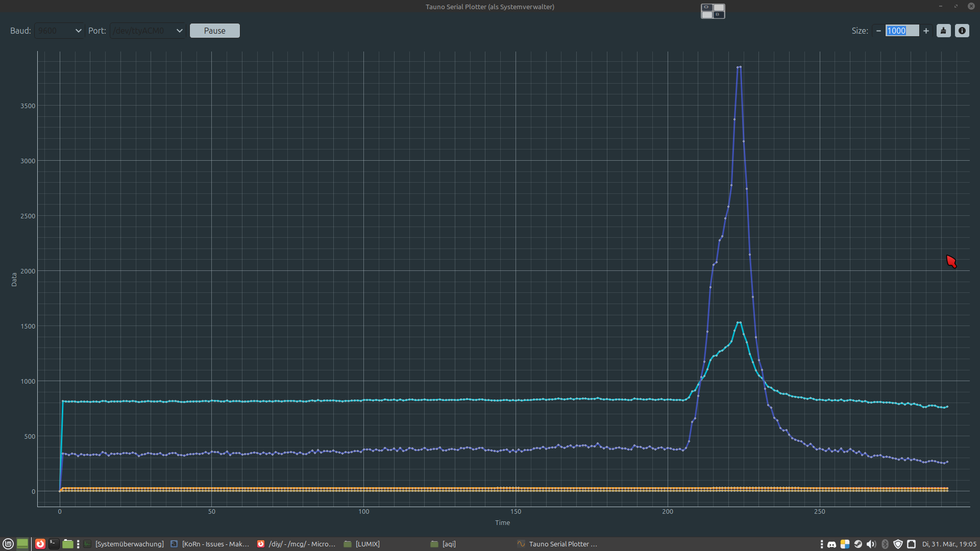Click the Bluetooth tray icon
Viewport: 980px width, 551px height.
click(885, 544)
